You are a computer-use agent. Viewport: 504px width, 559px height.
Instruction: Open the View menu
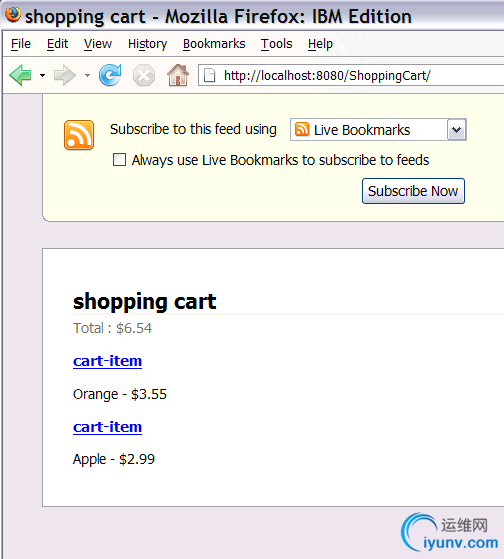(98, 44)
